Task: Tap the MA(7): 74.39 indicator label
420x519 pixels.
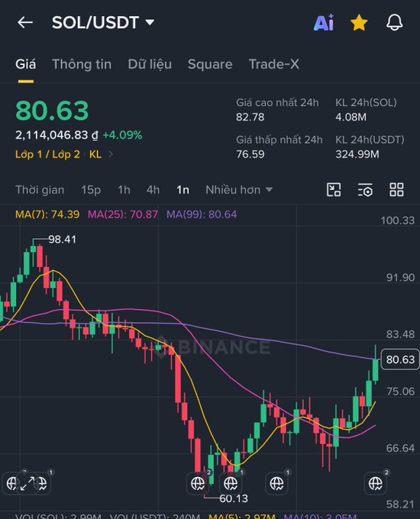Action: [47, 214]
